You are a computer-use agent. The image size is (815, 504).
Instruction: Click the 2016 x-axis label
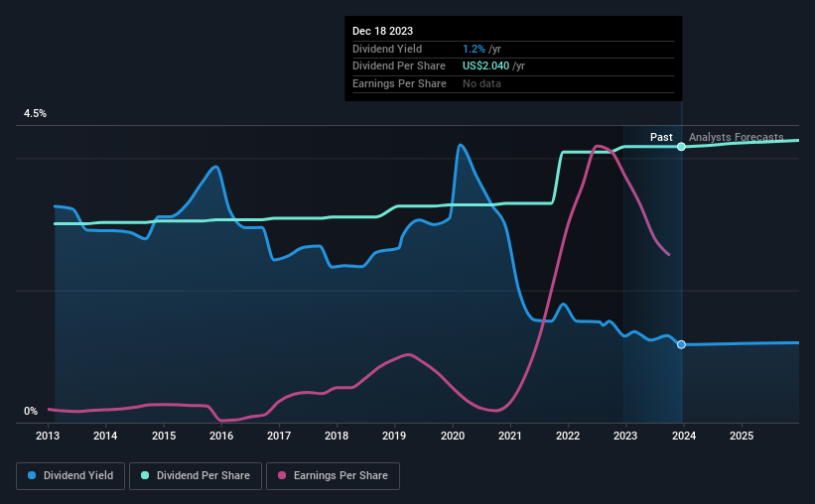221,436
